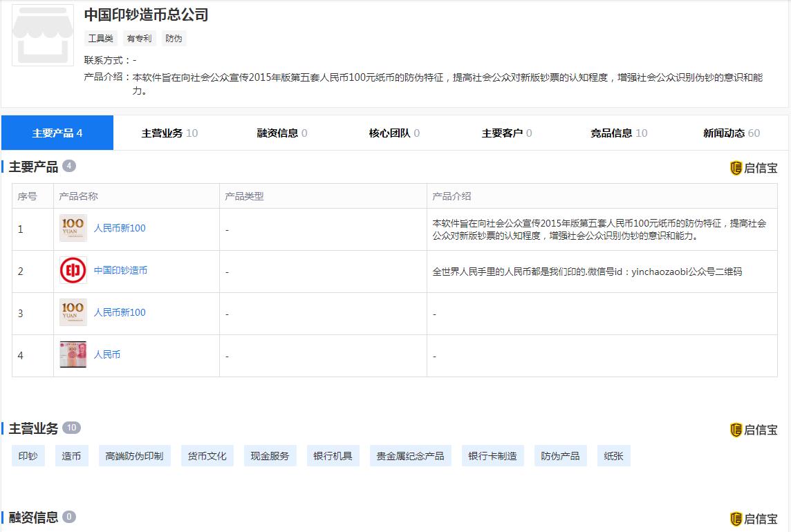Open the 中国印钞造币 product link
Screen dimensions: 791x532
pyautogui.click(x=120, y=270)
